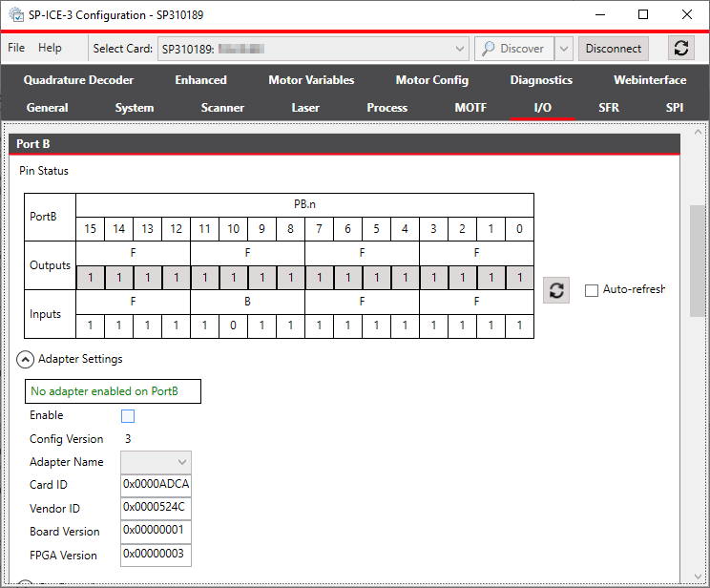Image resolution: width=710 pixels, height=588 pixels.
Task: Click the FPGA Version field
Action: click(156, 555)
